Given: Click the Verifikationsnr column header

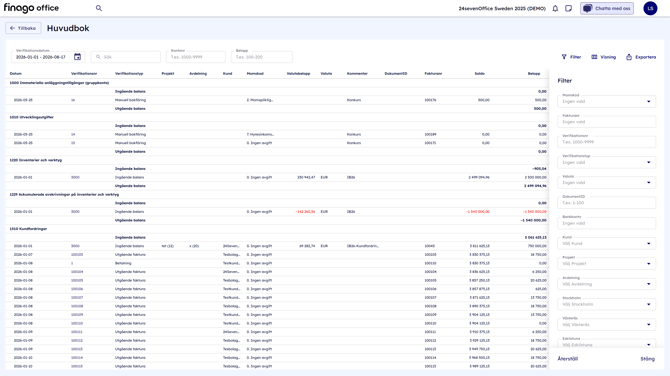Looking at the screenshot, I should click(x=84, y=73).
